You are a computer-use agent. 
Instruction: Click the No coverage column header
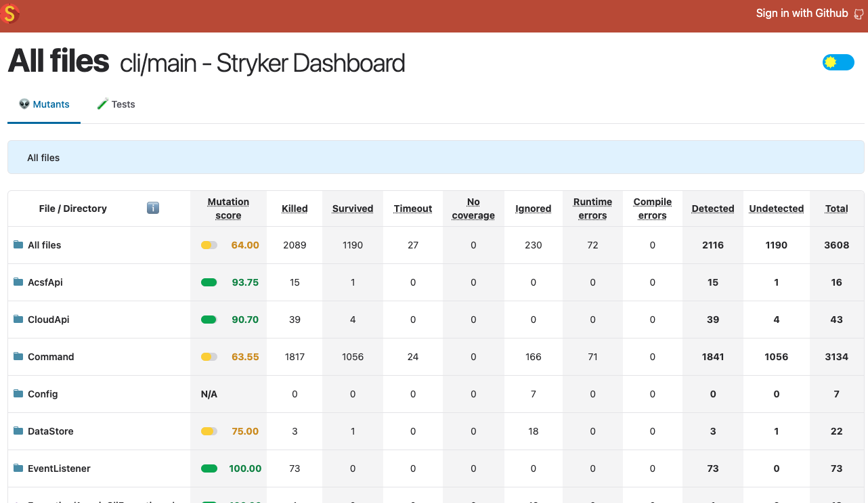(473, 209)
